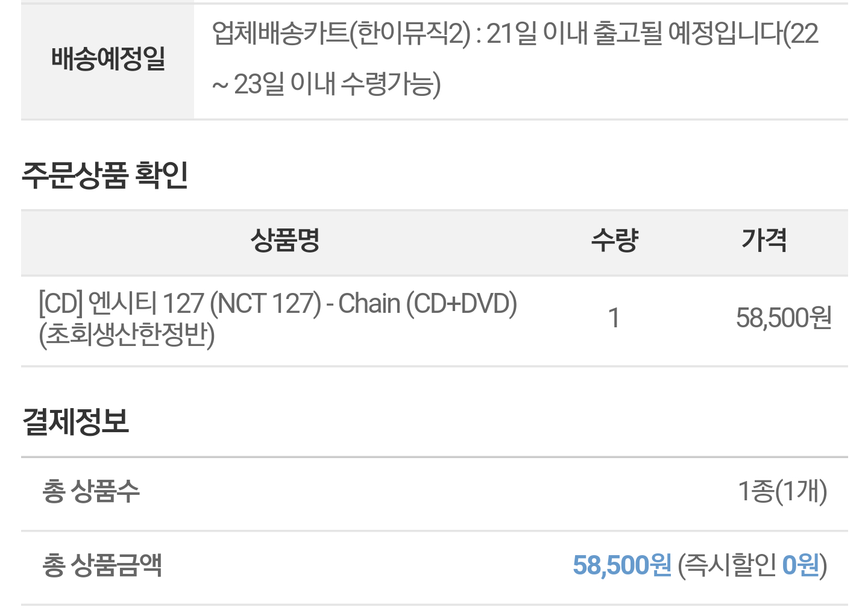
Task: Click the 배송예정일 label cell
Action: click(x=108, y=59)
